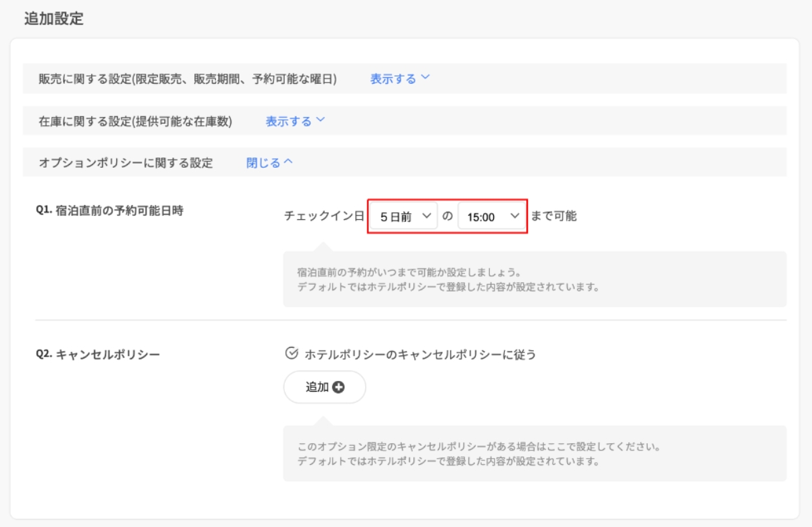The width and height of the screenshot is (812, 527).
Task: Open the 5日前 days-before dropdown
Action: [403, 216]
